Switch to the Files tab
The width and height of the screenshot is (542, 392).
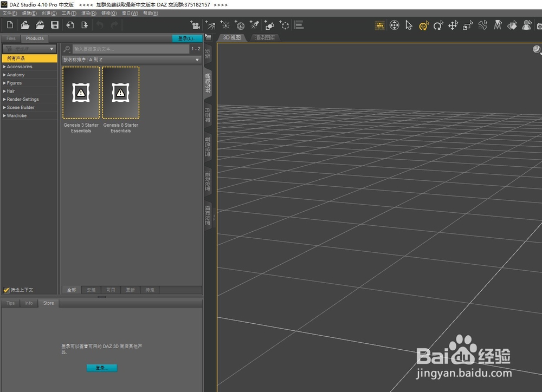click(11, 38)
